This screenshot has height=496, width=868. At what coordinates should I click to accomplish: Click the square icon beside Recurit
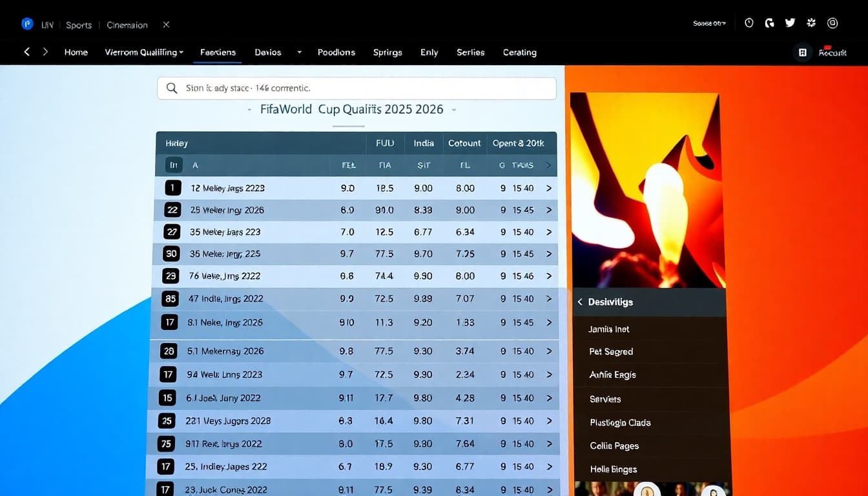click(802, 52)
